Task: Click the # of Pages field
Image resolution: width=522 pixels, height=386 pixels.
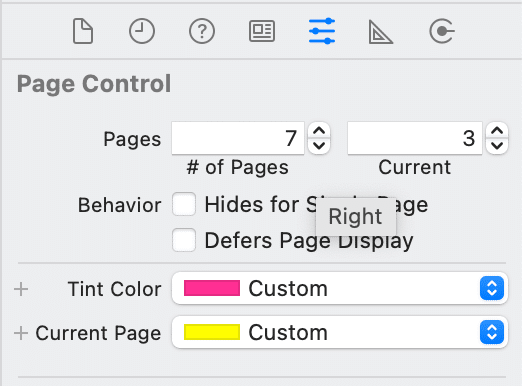Action: tap(238, 138)
